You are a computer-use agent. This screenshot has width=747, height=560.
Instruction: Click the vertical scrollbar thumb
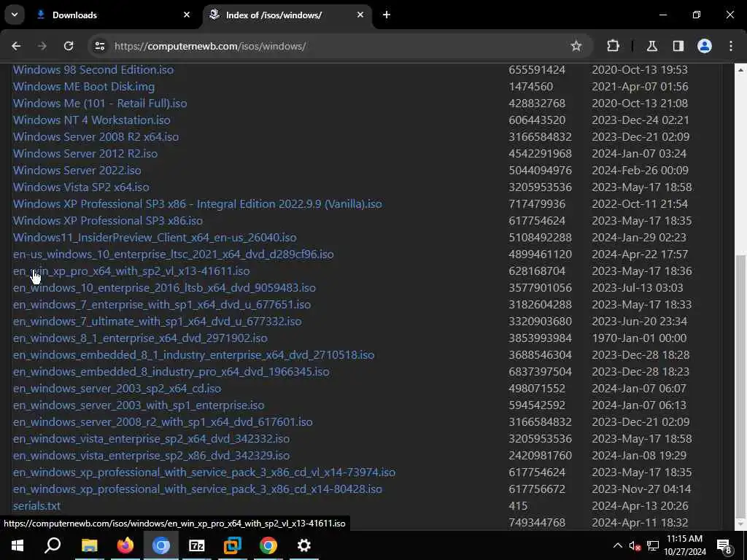(x=740, y=386)
